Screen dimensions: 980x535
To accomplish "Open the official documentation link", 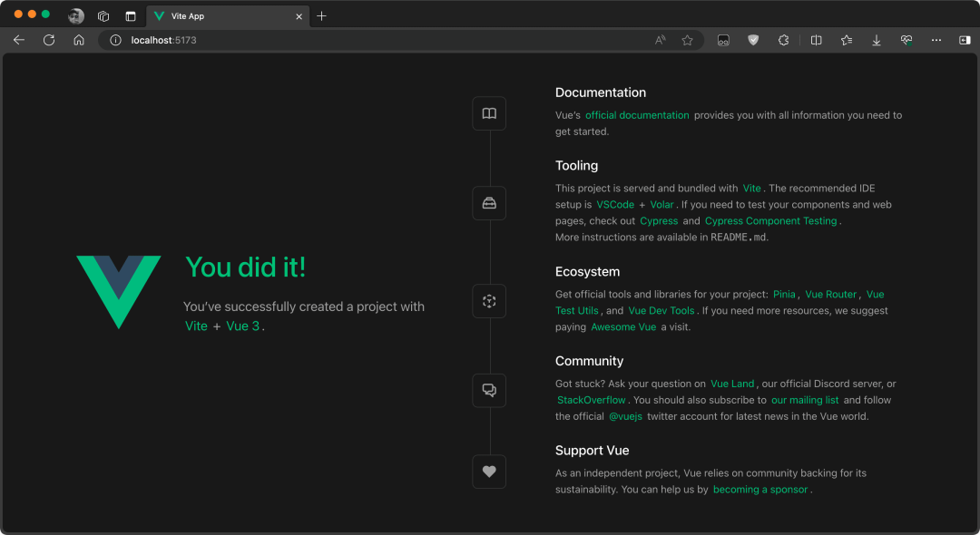I will [637, 115].
